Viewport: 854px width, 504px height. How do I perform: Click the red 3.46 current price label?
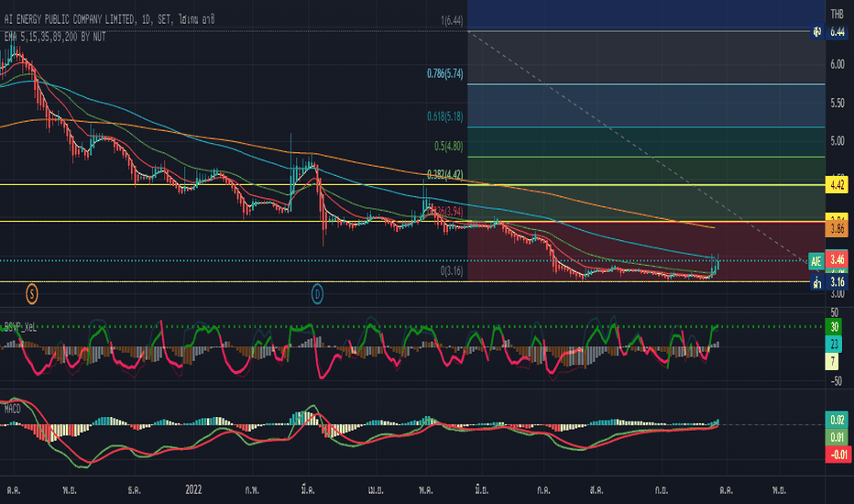837,259
